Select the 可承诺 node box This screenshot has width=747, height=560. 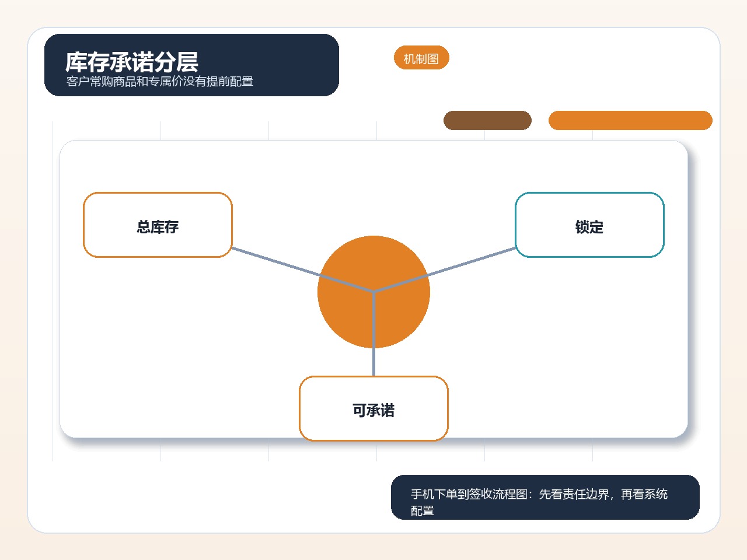point(373,408)
